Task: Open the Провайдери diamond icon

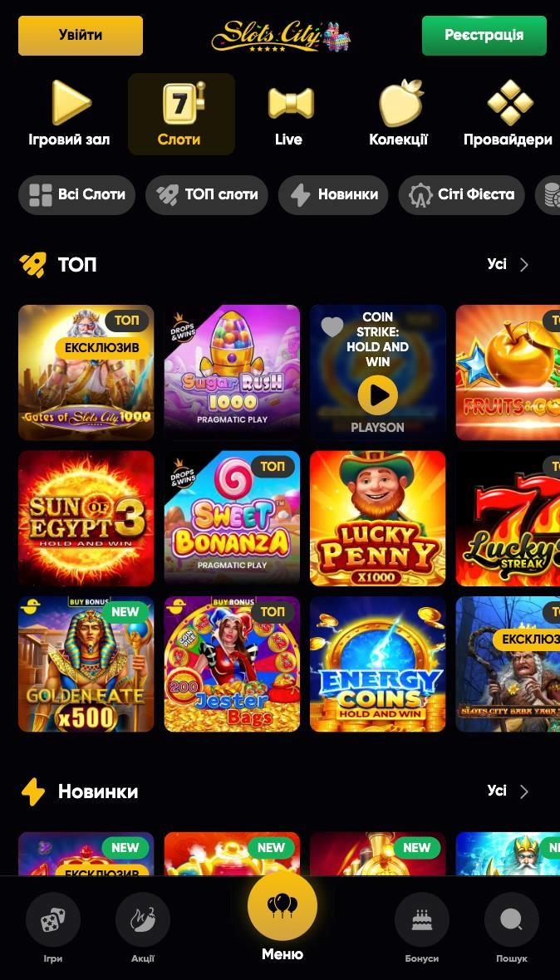Action: pyautogui.click(x=510, y=102)
